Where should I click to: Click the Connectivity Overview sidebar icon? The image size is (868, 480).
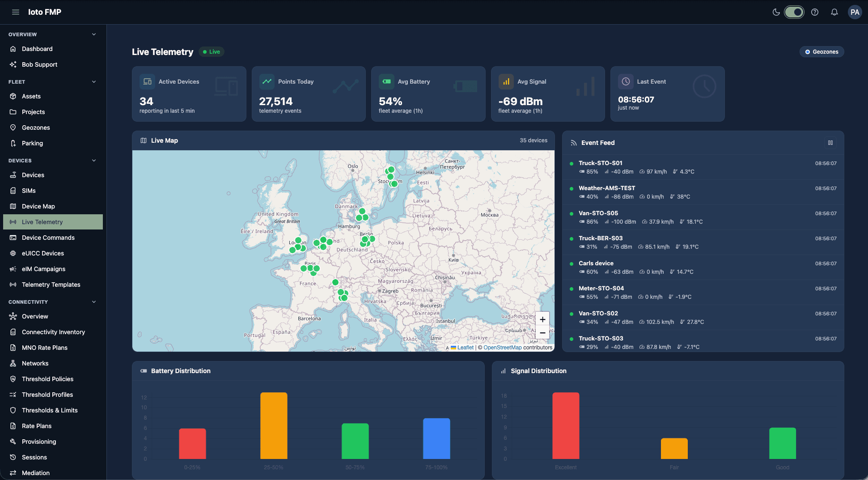click(13, 316)
